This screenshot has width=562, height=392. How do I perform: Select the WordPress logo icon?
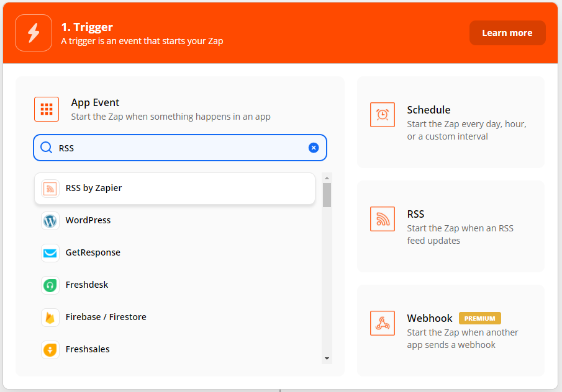[50, 221]
